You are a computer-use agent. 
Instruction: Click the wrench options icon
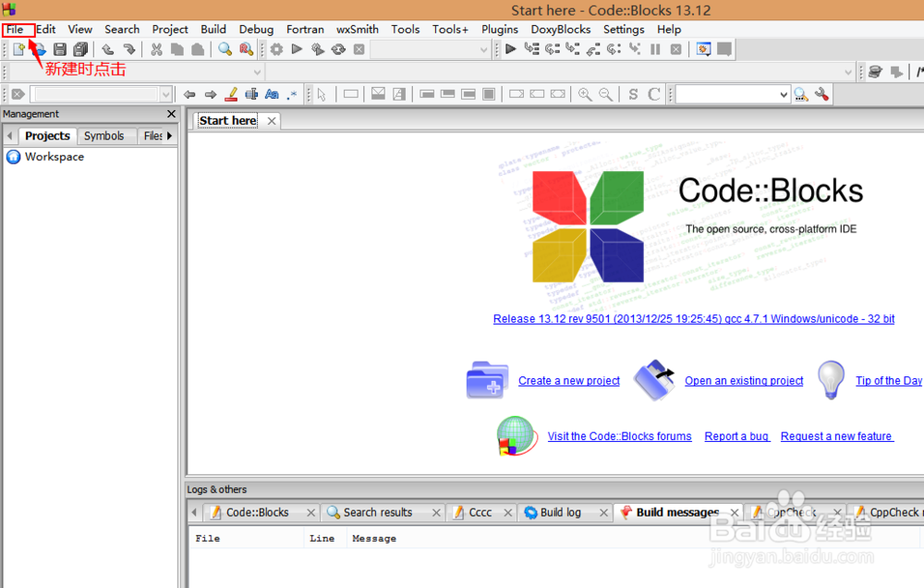click(821, 94)
